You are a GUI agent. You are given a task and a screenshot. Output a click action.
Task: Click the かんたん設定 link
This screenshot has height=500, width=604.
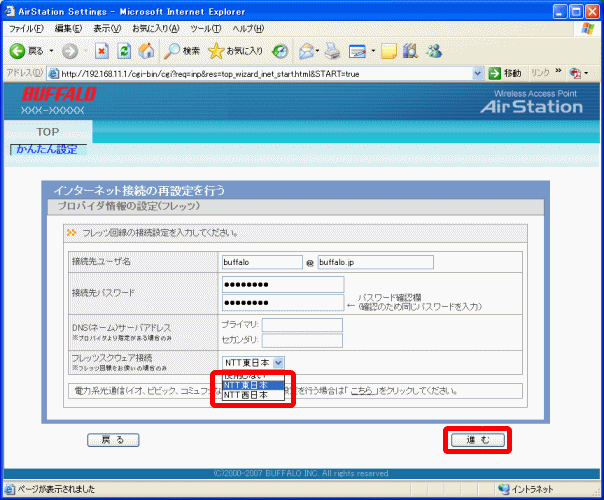[47, 149]
